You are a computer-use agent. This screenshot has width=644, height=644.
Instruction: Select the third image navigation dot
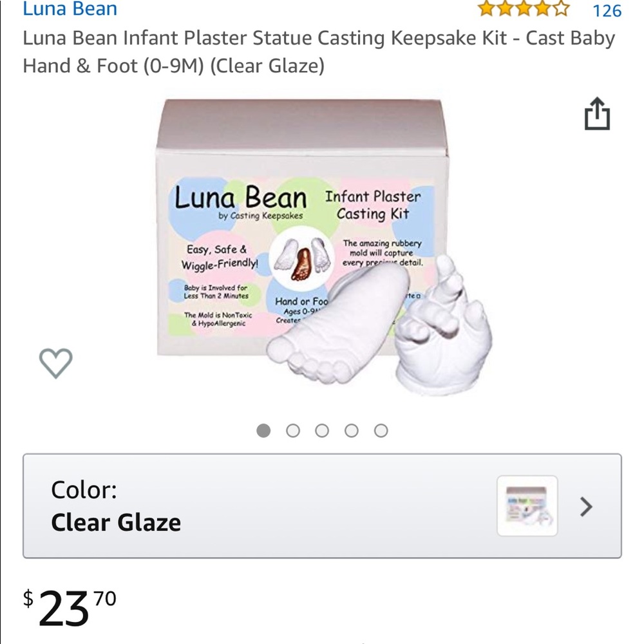[x=322, y=430]
